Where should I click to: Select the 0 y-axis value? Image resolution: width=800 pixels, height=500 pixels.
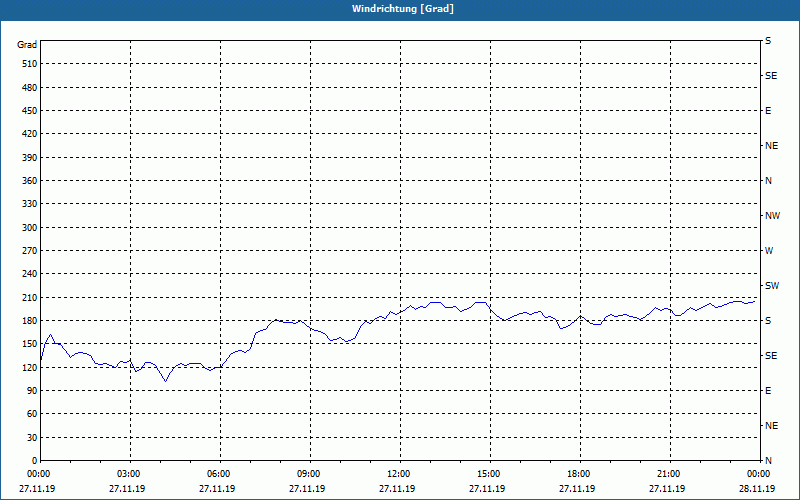coord(34,461)
